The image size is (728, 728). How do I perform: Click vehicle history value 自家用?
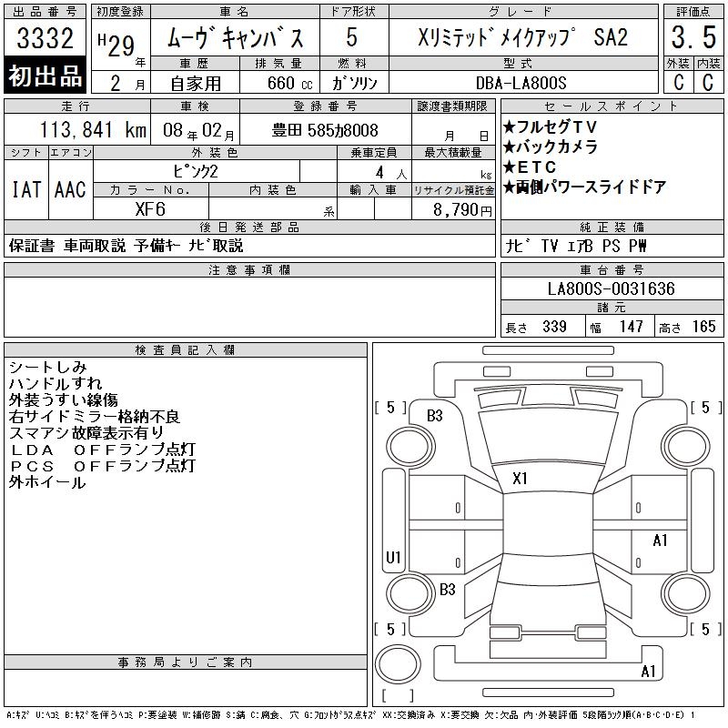tap(196, 84)
